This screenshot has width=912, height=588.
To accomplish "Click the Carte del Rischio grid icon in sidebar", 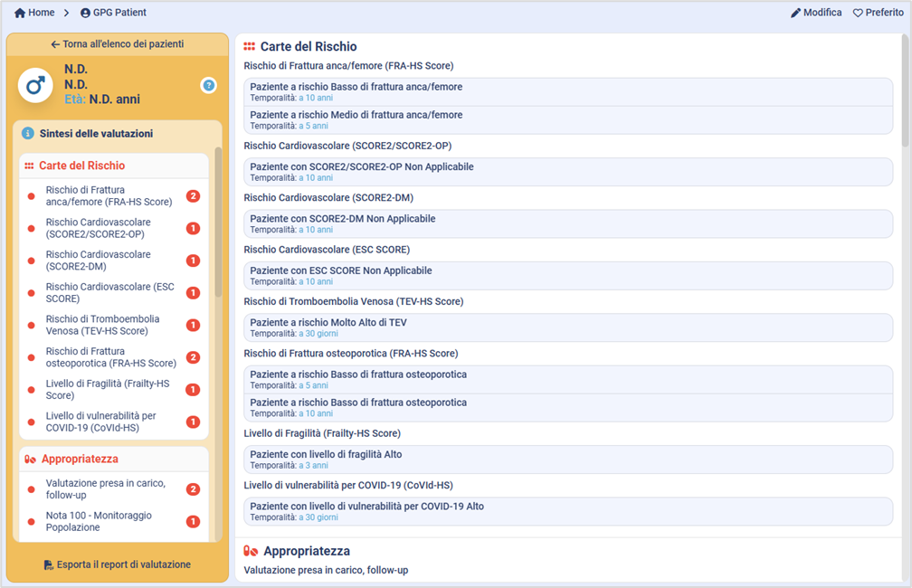I will click(x=29, y=166).
